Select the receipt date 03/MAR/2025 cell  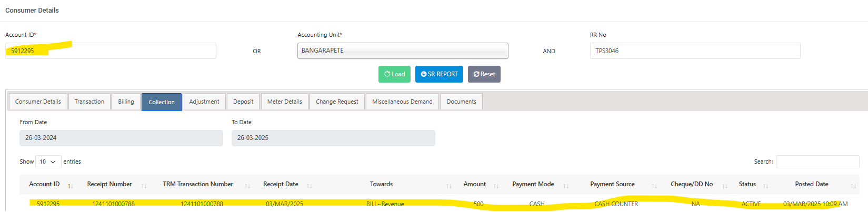click(x=284, y=204)
